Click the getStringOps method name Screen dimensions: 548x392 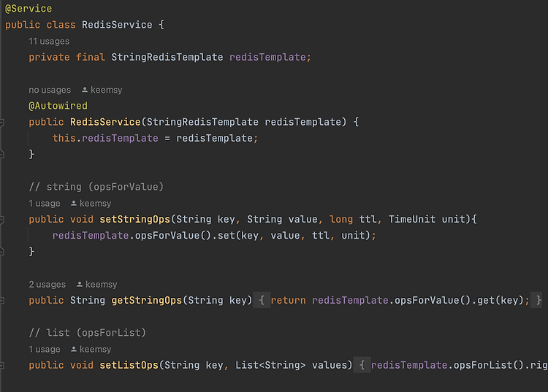pyautogui.click(x=147, y=300)
